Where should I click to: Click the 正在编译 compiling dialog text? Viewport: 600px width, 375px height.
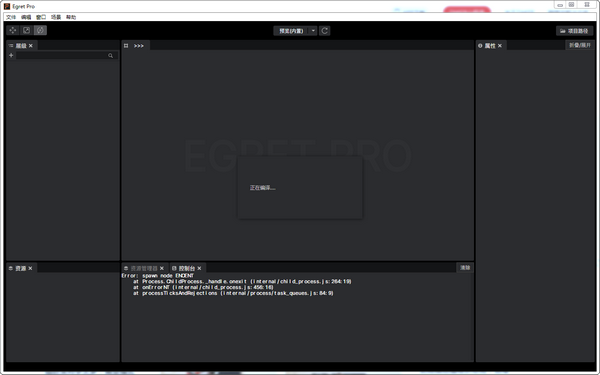click(x=262, y=188)
